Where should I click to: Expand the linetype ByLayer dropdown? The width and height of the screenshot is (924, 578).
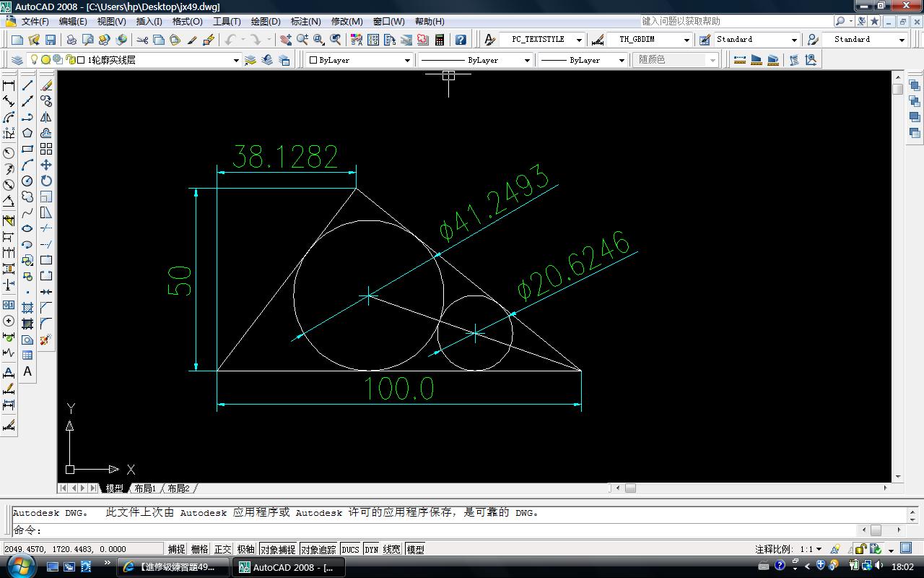(528, 60)
